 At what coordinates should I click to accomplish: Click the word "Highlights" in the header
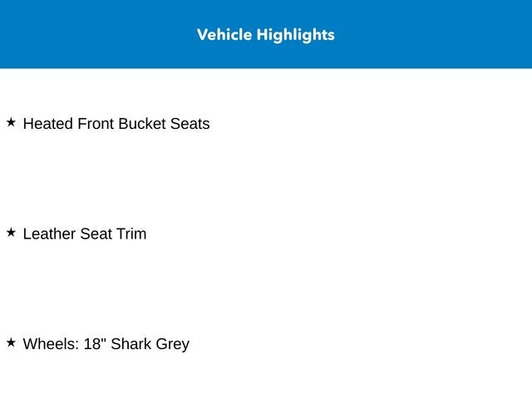[x=295, y=35]
